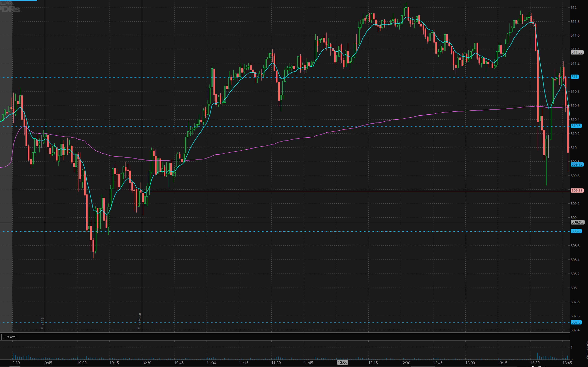
Task: Click the gray 511.35 price label
Action: [577, 52]
